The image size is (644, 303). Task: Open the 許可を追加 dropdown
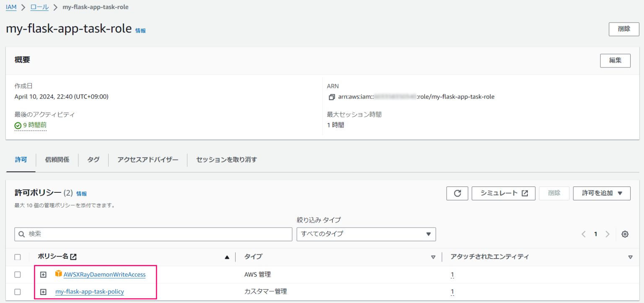(602, 193)
